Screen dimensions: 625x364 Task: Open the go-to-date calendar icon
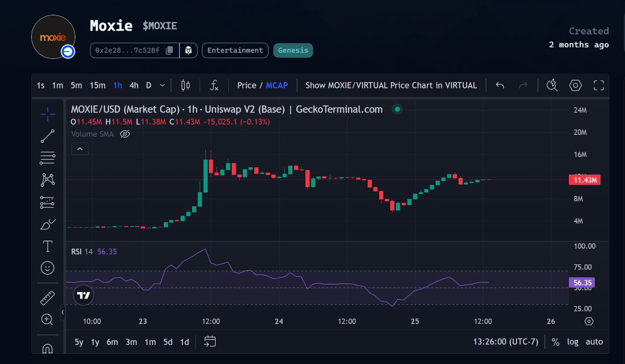(x=210, y=342)
